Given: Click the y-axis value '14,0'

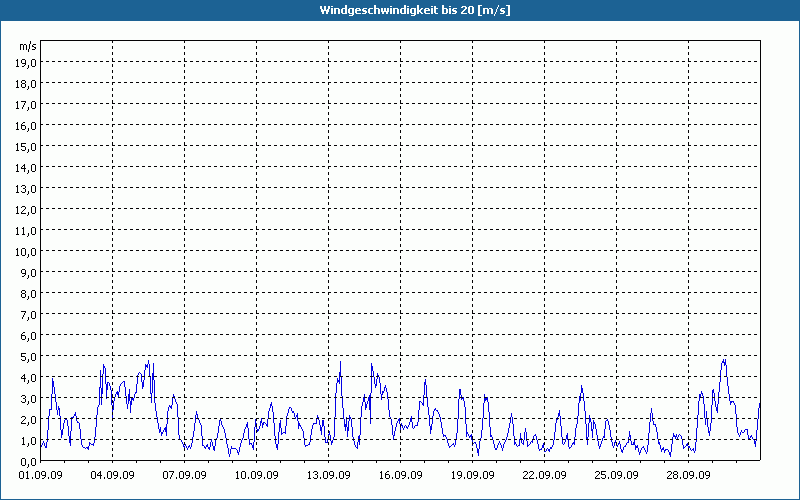Looking at the screenshot, I should 26,168.
